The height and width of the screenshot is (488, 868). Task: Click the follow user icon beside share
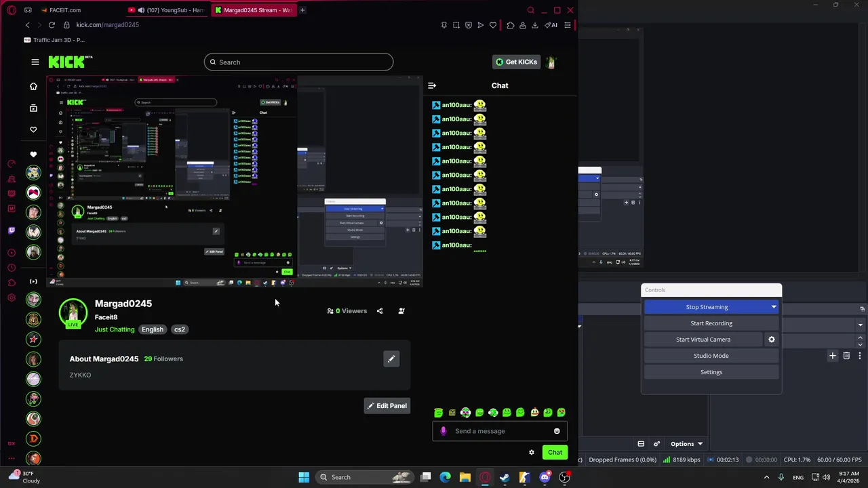(x=401, y=311)
